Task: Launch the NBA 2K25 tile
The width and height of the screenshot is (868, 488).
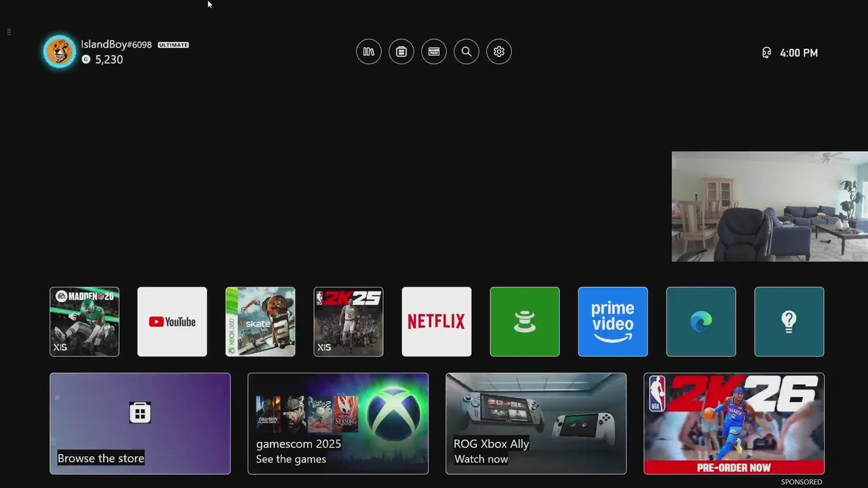Action: [349, 321]
